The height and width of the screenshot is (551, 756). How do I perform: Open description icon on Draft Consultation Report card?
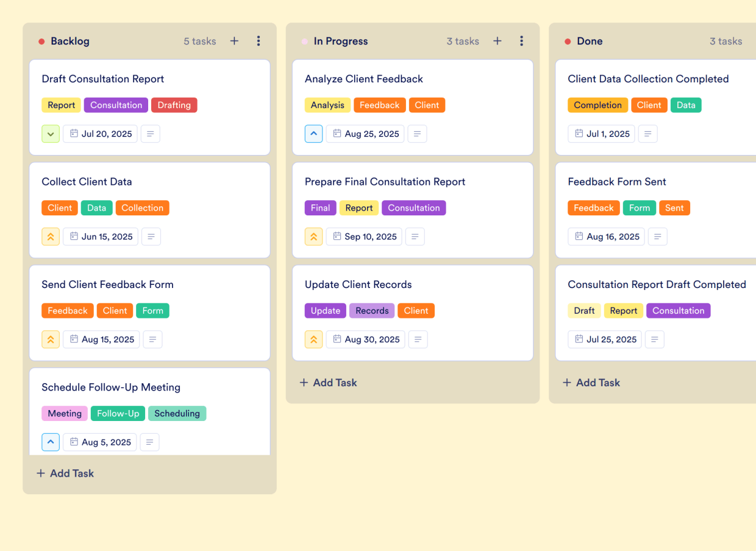151,134
